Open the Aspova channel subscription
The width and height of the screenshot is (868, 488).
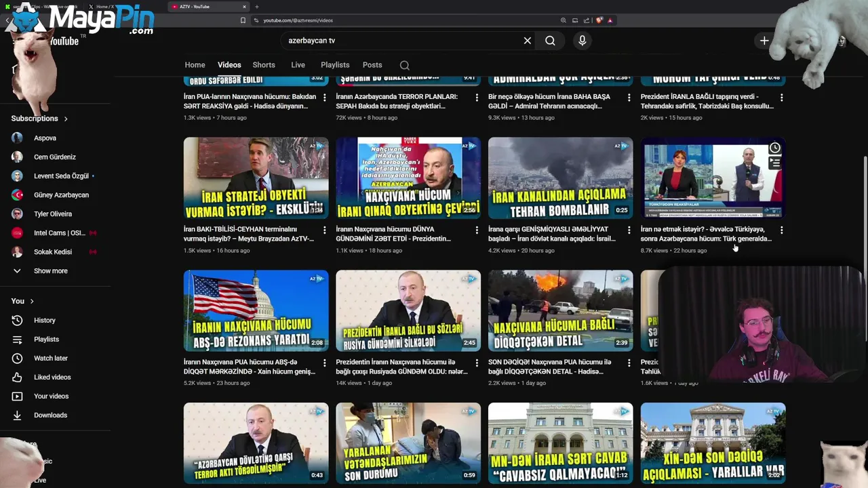point(44,138)
